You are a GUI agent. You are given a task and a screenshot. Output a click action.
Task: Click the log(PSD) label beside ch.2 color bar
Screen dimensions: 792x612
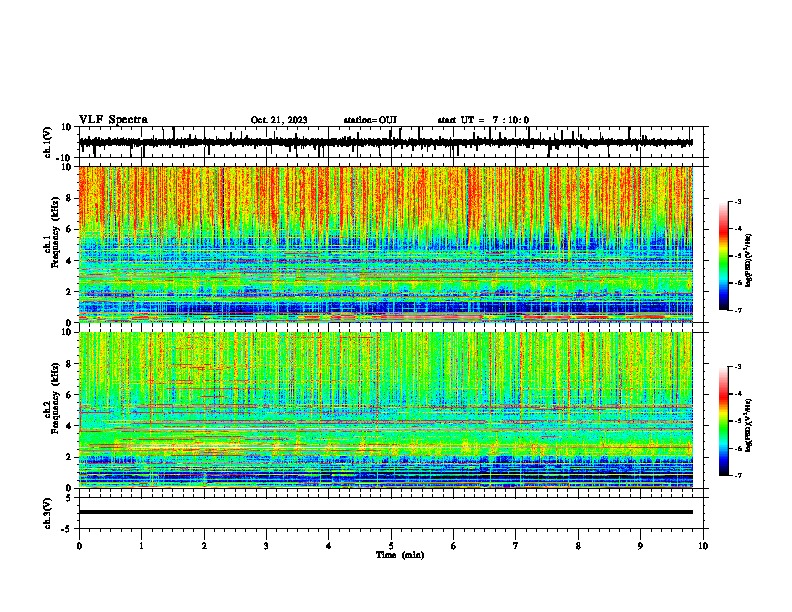[x=748, y=425]
